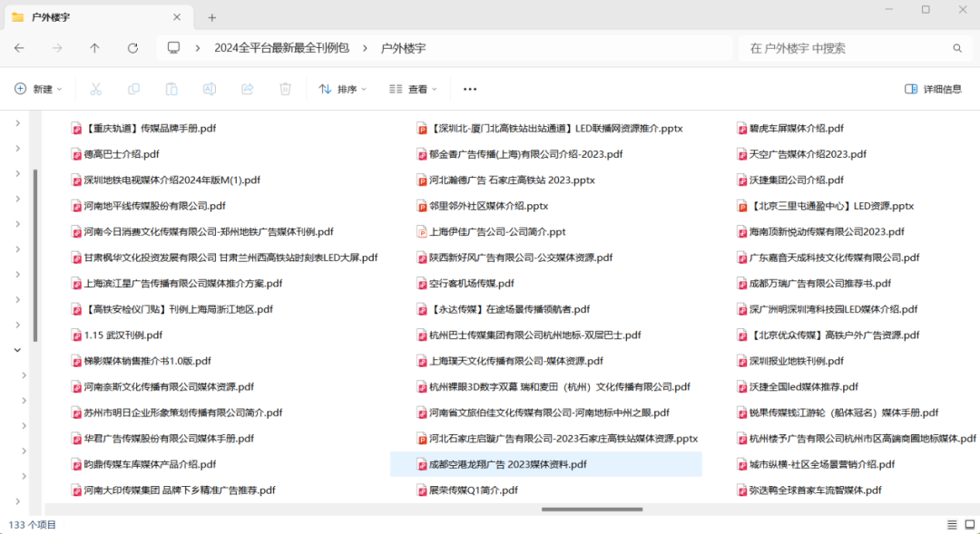Select file 河北瀚德广告 石家庄高铁站 2023.pptx
The height and width of the screenshot is (534, 980).
[505, 180]
